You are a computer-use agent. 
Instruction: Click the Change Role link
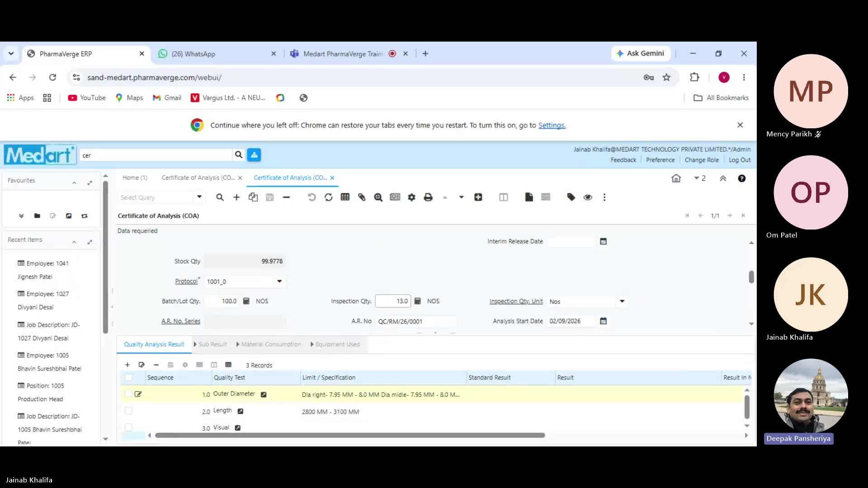[702, 160]
